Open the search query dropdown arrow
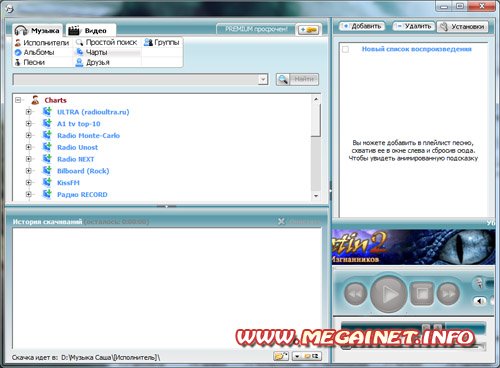 point(263,79)
